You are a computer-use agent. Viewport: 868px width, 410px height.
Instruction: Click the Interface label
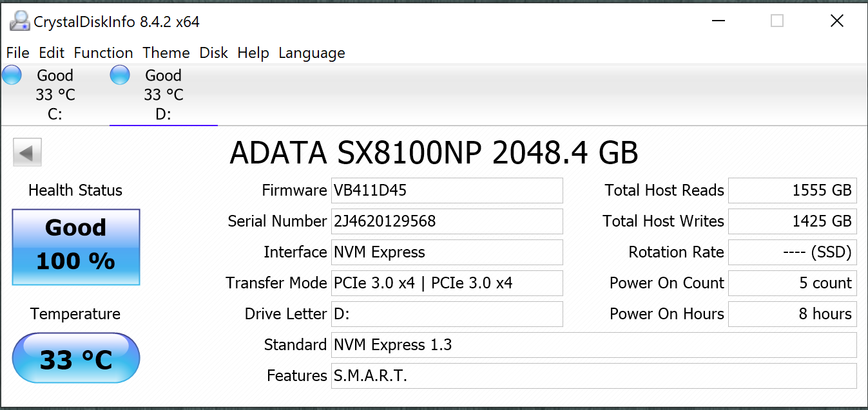296,252
